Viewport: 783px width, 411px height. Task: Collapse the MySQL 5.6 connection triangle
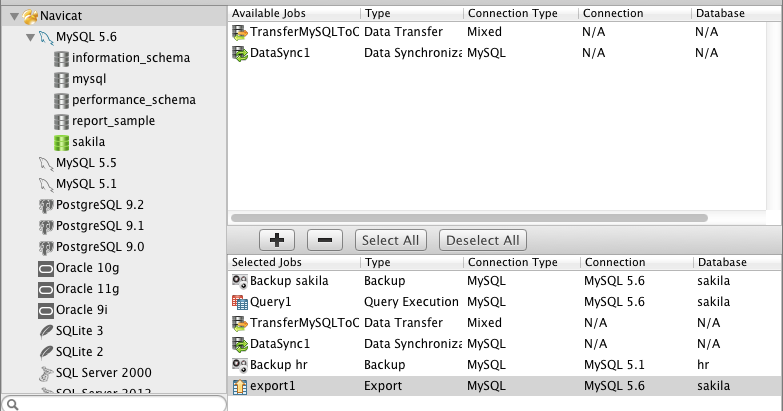(30, 37)
